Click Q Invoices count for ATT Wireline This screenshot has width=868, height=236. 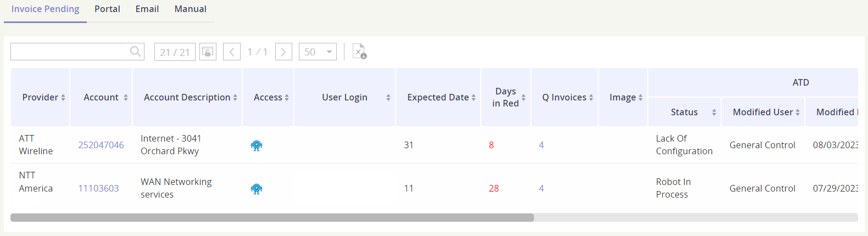click(541, 145)
